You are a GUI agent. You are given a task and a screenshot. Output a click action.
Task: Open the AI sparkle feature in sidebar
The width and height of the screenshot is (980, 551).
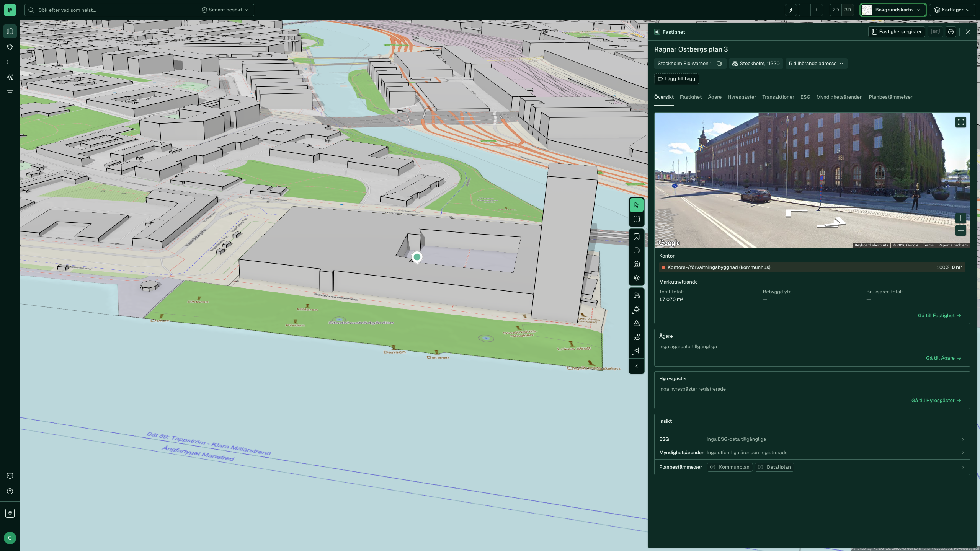point(10,77)
